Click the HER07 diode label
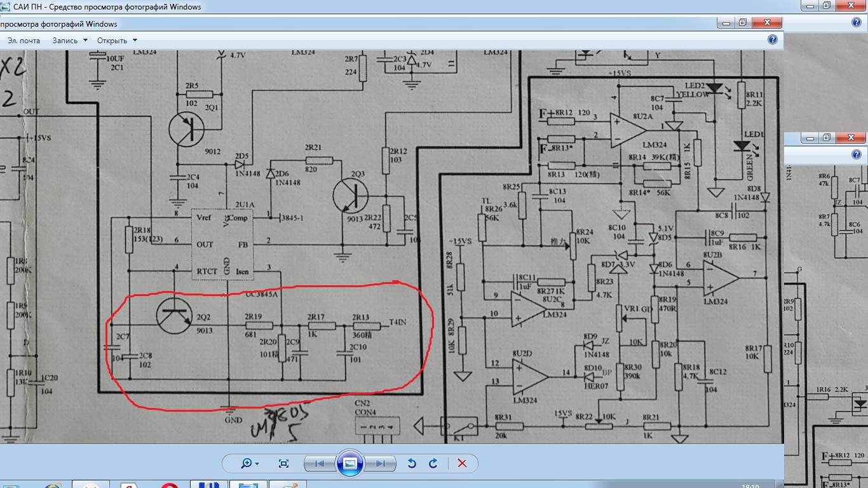The width and height of the screenshot is (868, 488). click(597, 386)
